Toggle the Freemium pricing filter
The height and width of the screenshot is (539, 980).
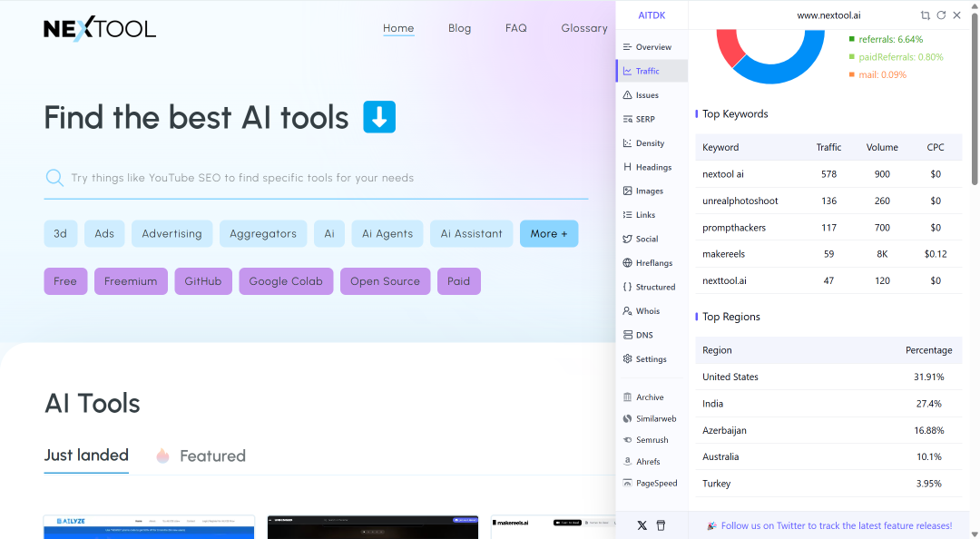click(x=131, y=281)
